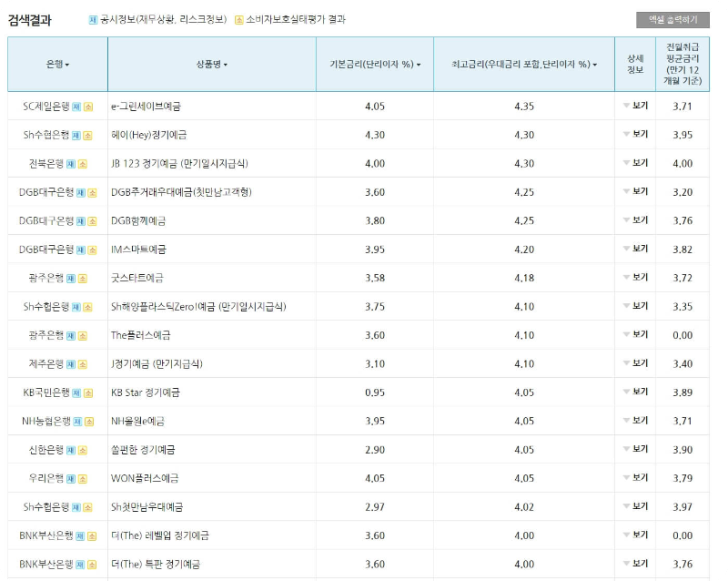
Task: Click the NH올원e예금 product name
Action: pyautogui.click(x=137, y=421)
